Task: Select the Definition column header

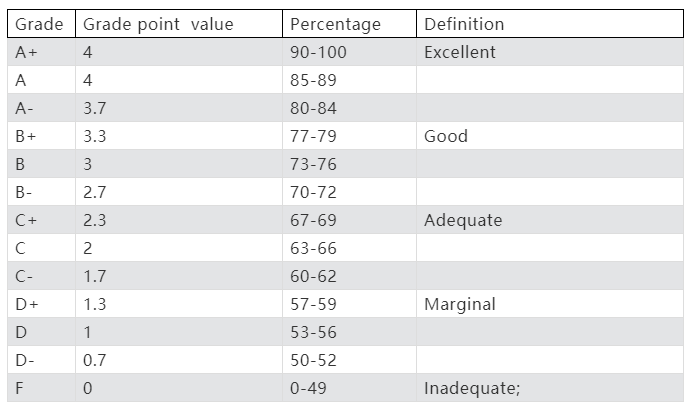Action: coord(464,24)
